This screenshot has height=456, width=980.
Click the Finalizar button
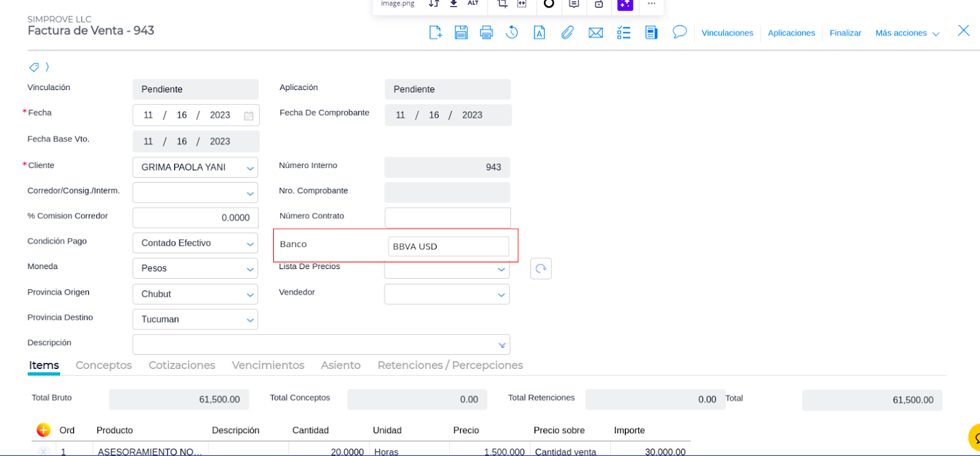click(x=845, y=33)
